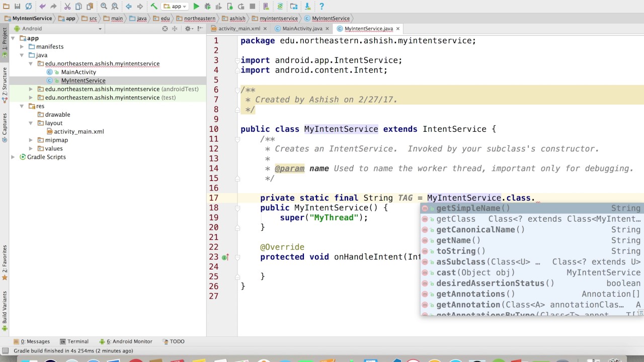The width and height of the screenshot is (644, 362).
Task: Open SDK Manager download icon
Action: 307,7
